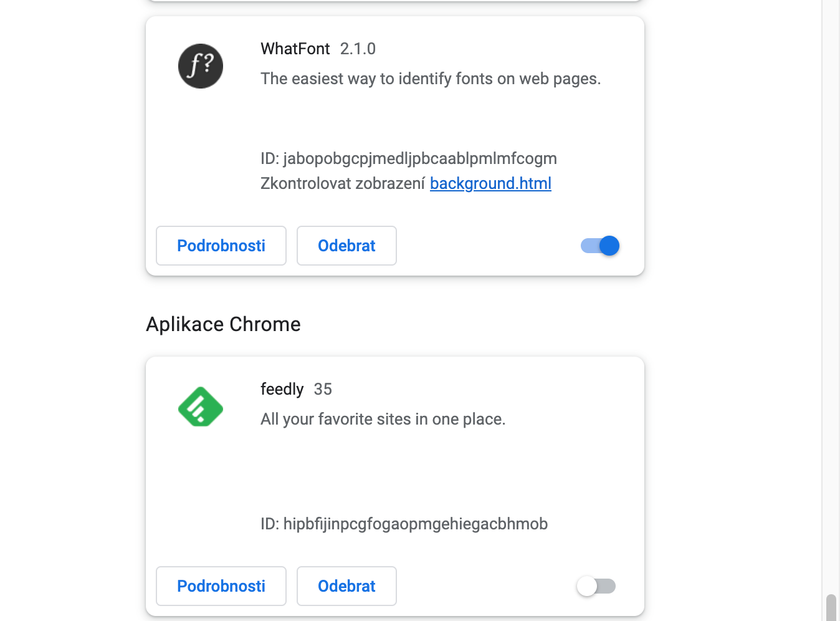Open the background.html inspect link
The width and height of the screenshot is (840, 621).
[x=490, y=183]
